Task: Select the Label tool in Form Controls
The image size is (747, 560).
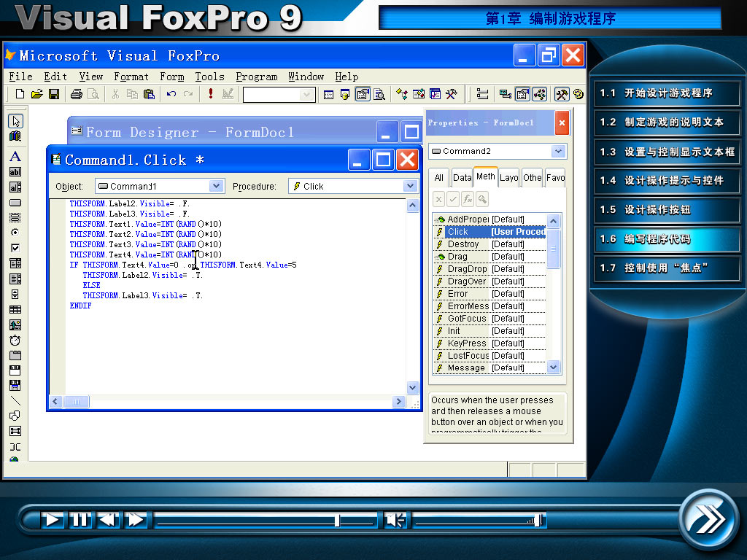Action: pyautogui.click(x=15, y=157)
